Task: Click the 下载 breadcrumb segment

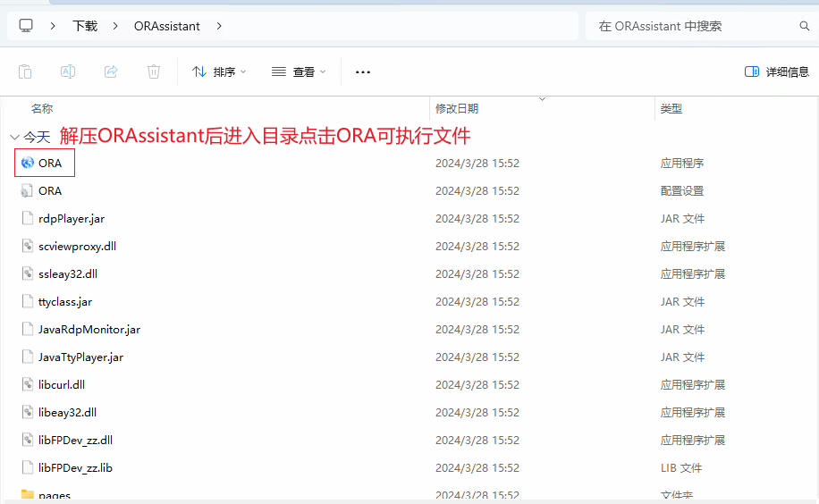Action: pos(85,26)
